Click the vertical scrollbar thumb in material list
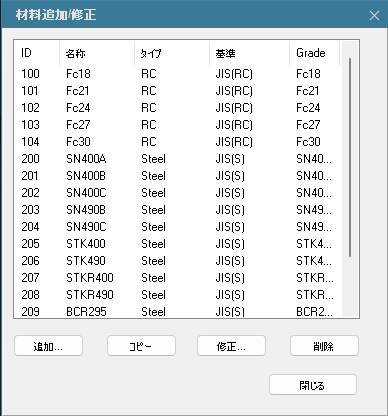Image resolution: width=388 pixels, height=416 pixels. [350, 157]
